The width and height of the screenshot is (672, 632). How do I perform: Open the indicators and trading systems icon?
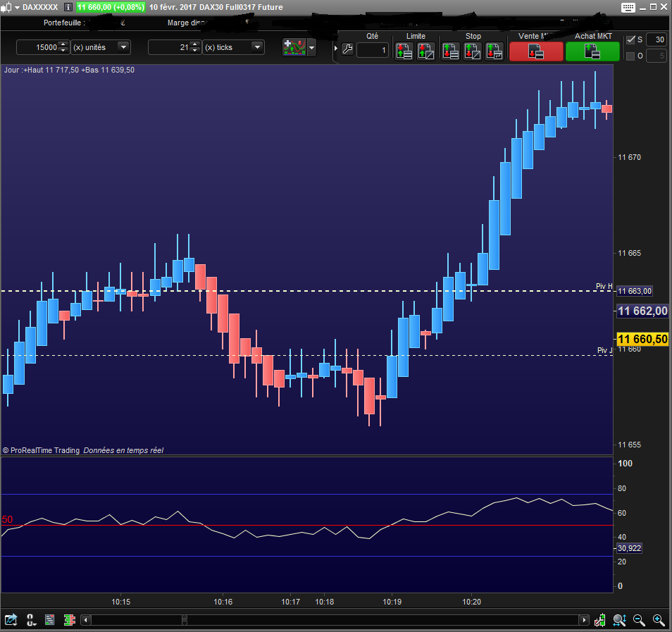(294, 48)
